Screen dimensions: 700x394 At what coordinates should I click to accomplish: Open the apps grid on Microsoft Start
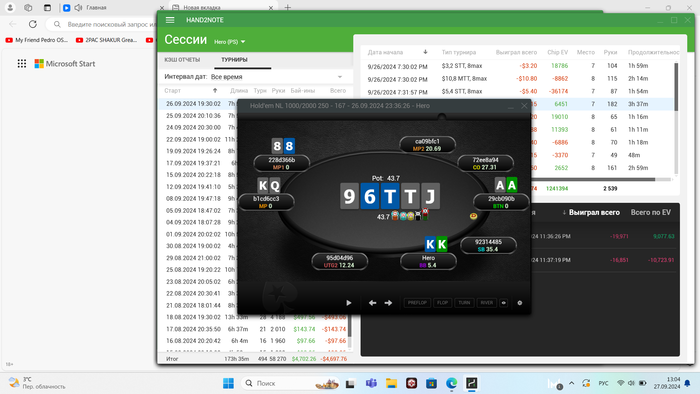[21, 64]
